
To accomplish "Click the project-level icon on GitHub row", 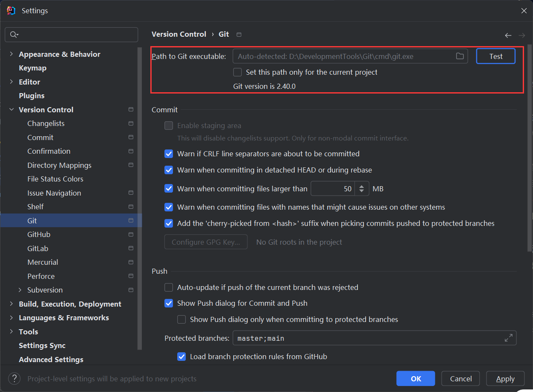I will [131, 234].
